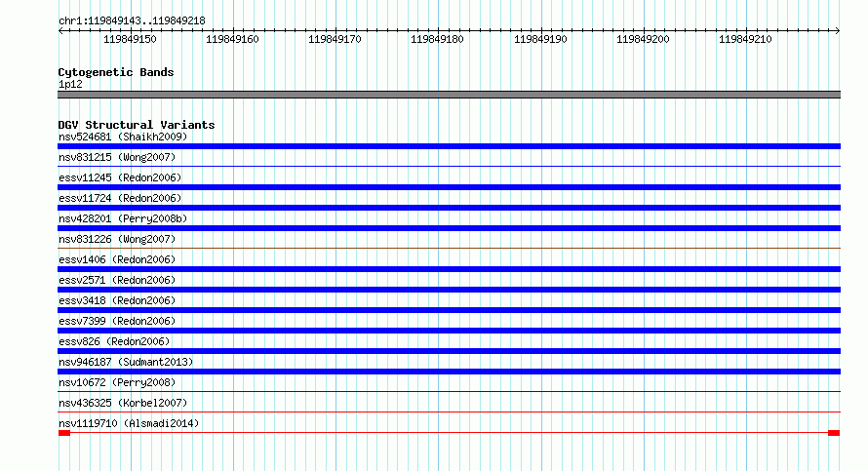Select nsv946187 (Sudmant2013) label

pyautogui.click(x=126, y=362)
